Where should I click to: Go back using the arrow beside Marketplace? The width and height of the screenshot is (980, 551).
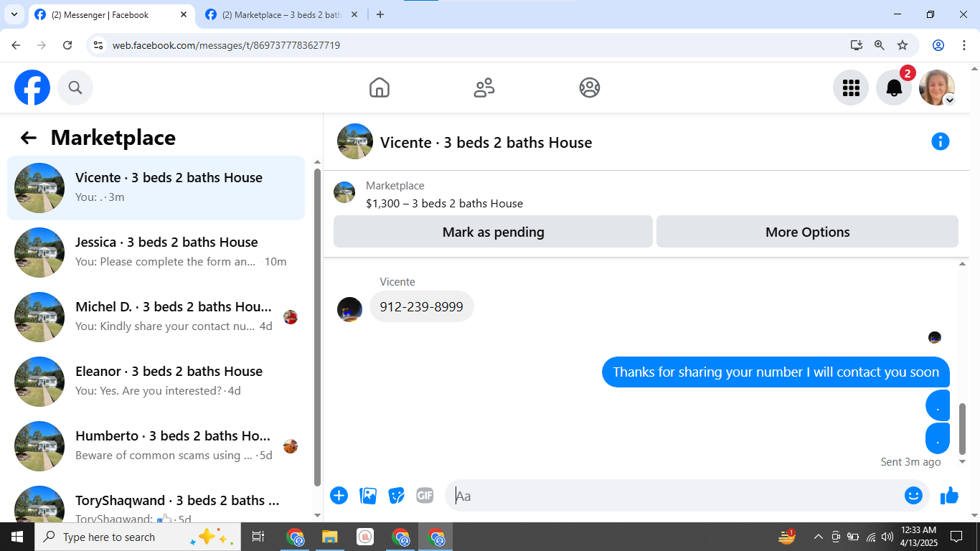29,138
